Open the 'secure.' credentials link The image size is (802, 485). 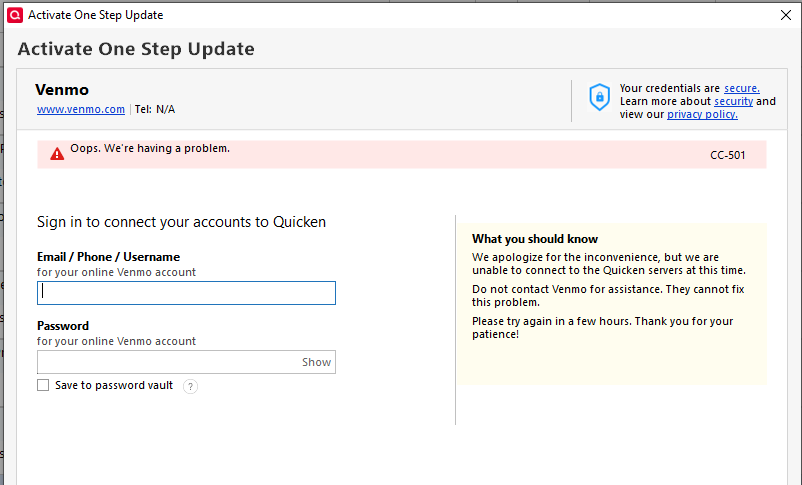742,89
